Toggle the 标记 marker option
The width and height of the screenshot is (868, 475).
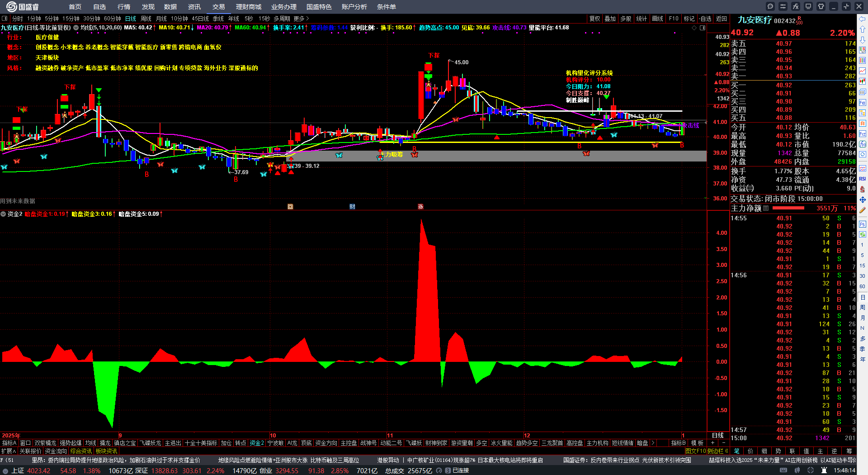(689, 19)
